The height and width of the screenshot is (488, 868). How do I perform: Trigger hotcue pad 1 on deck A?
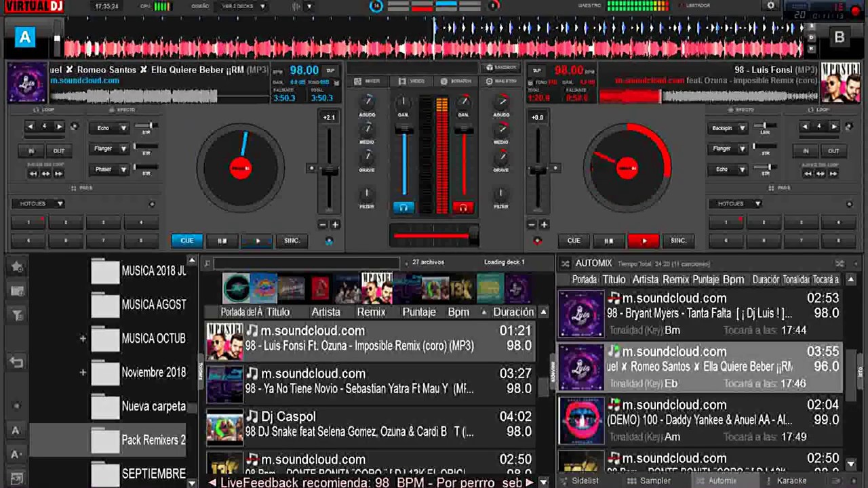pyautogui.click(x=28, y=222)
